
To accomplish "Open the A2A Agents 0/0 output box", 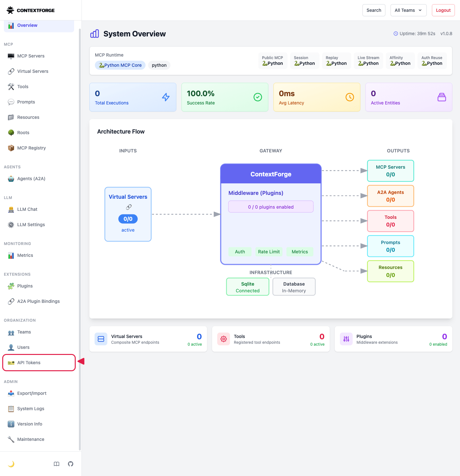I will point(390,196).
